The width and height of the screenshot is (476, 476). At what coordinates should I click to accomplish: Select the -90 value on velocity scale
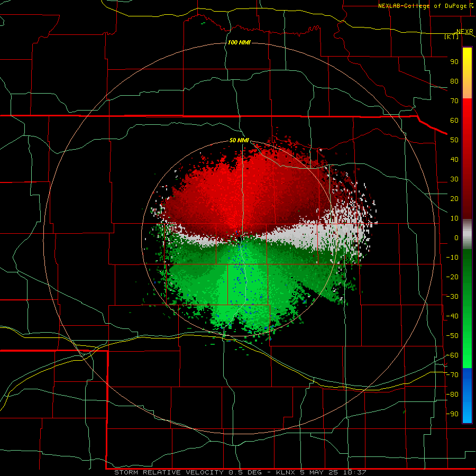pos(452,414)
